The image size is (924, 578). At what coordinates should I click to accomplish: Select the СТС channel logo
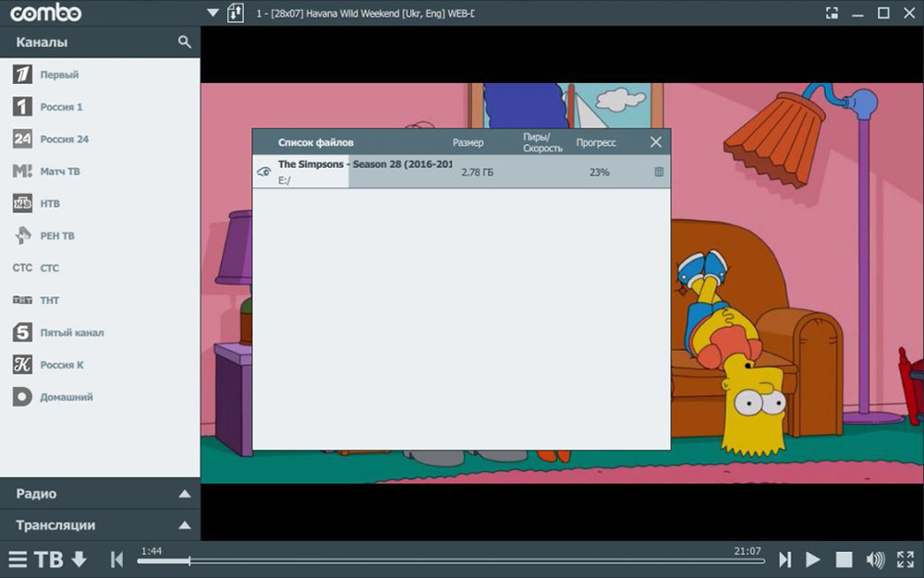(x=22, y=268)
